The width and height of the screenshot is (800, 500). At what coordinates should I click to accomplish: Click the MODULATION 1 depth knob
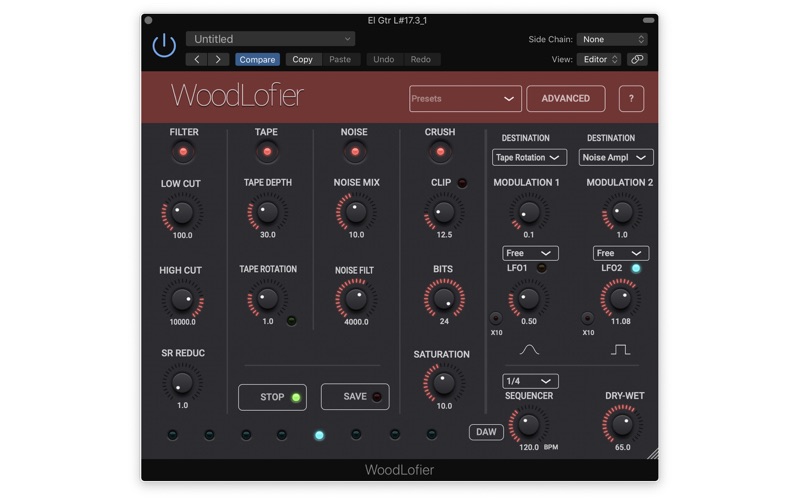529,212
